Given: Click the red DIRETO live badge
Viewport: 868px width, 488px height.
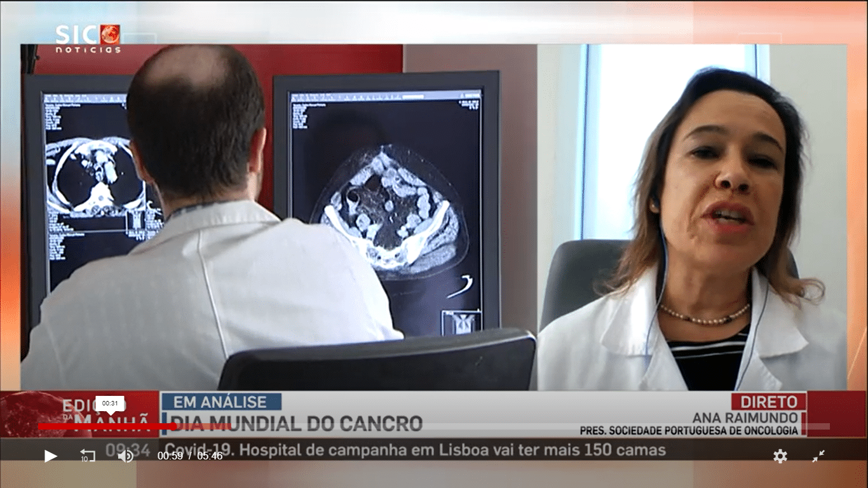Looking at the screenshot, I should pyautogui.click(x=768, y=402).
